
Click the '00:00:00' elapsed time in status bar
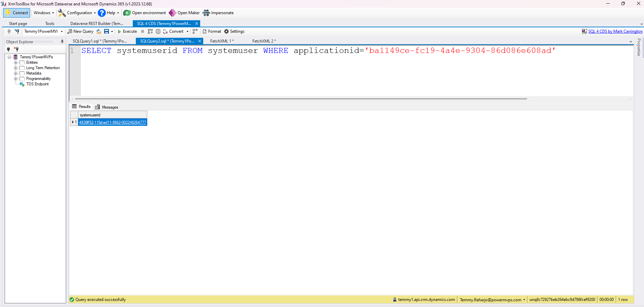click(606, 300)
